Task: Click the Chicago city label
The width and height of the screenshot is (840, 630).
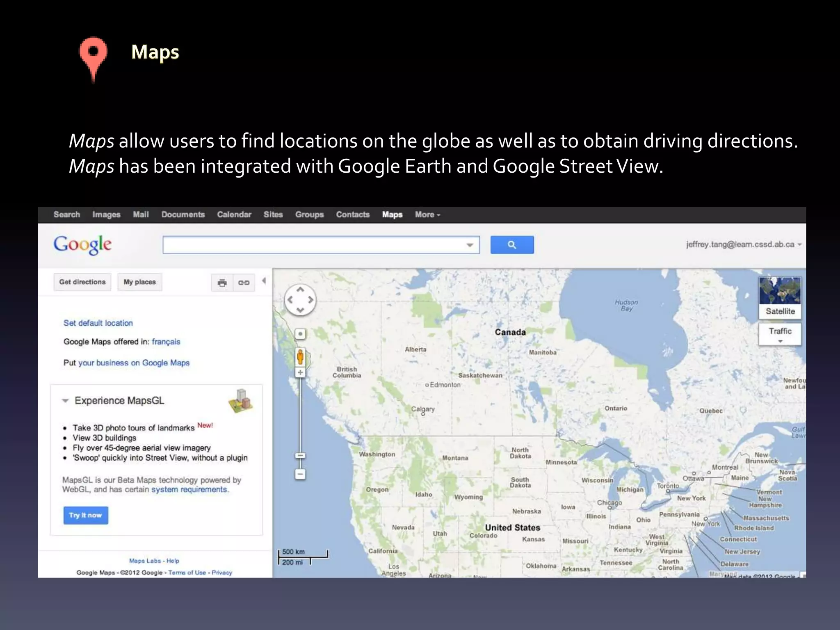Action: 609,503
